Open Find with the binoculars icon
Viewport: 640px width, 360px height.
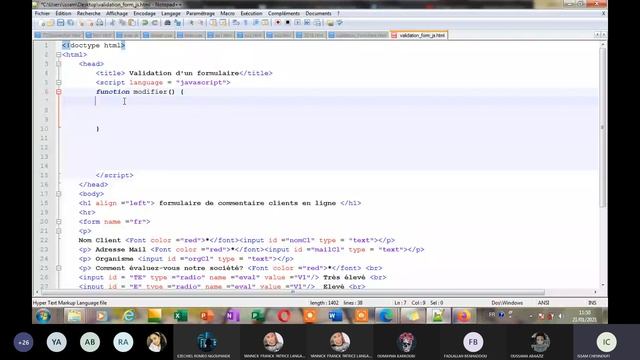167,23
